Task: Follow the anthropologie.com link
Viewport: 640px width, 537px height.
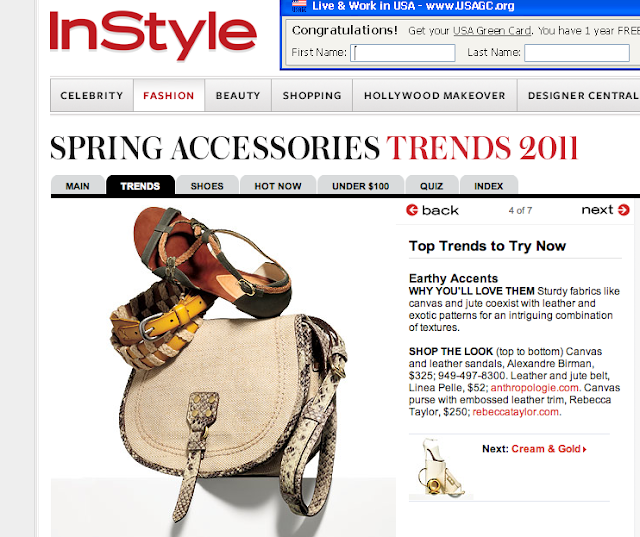Action: (x=534, y=388)
